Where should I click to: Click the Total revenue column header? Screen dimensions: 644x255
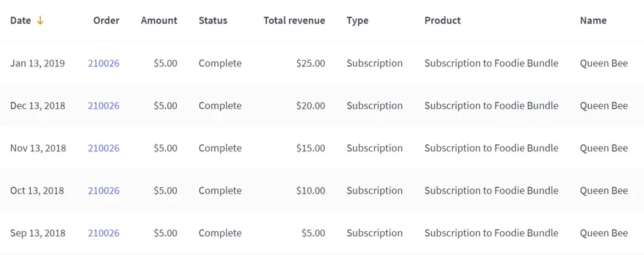click(294, 21)
